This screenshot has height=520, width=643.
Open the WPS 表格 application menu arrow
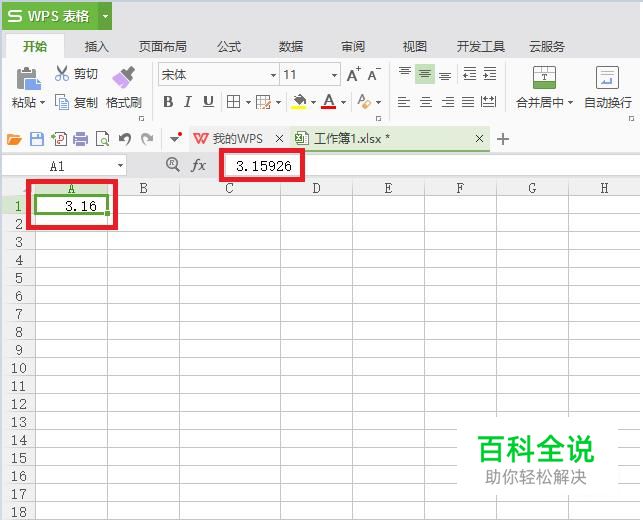tap(105, 16)
